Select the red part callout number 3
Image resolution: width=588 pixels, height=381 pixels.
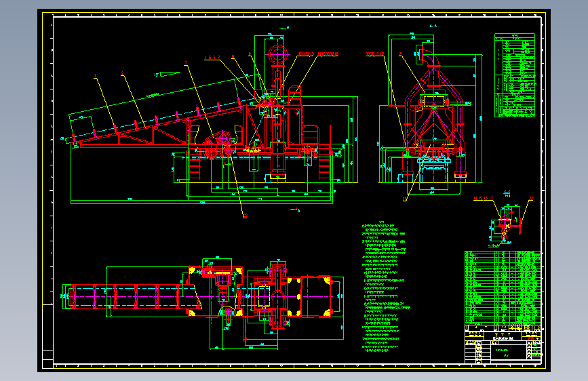pos(186,63)
